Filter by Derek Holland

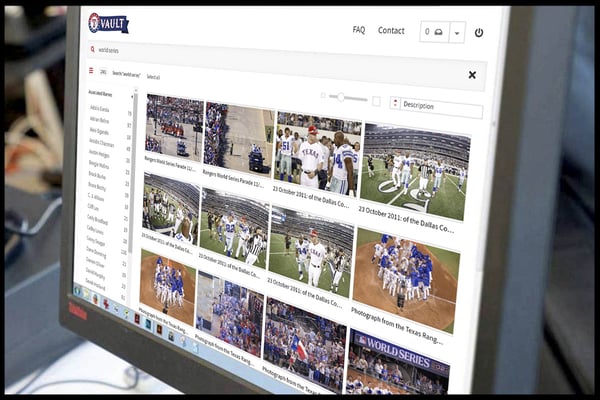point(95,284)
